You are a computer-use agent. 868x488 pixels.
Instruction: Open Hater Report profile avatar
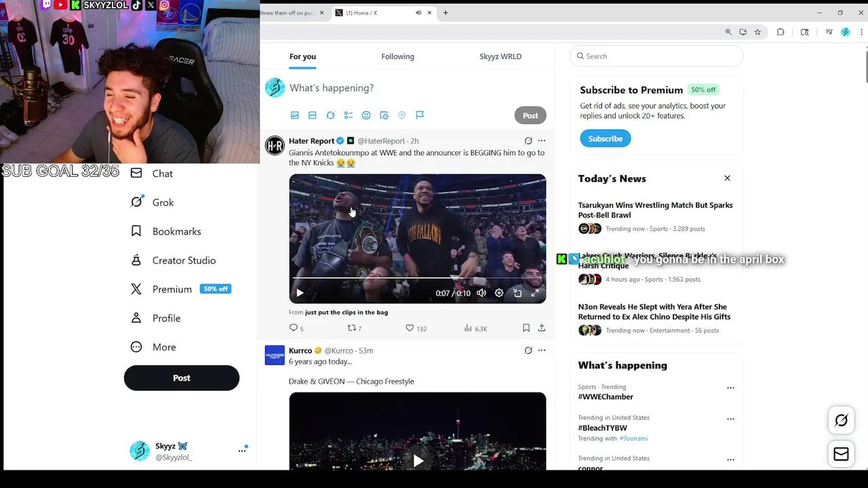point(275,146)
